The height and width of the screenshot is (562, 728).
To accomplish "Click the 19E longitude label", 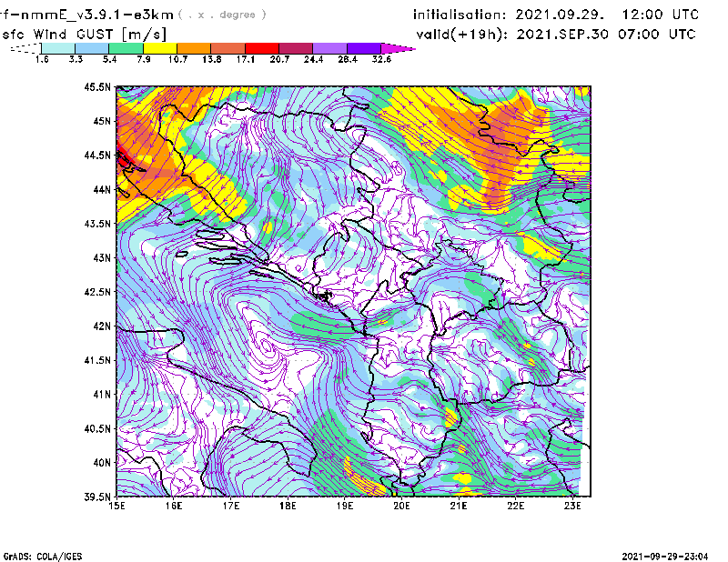I will pyautogui.click(x=345, y=506).
